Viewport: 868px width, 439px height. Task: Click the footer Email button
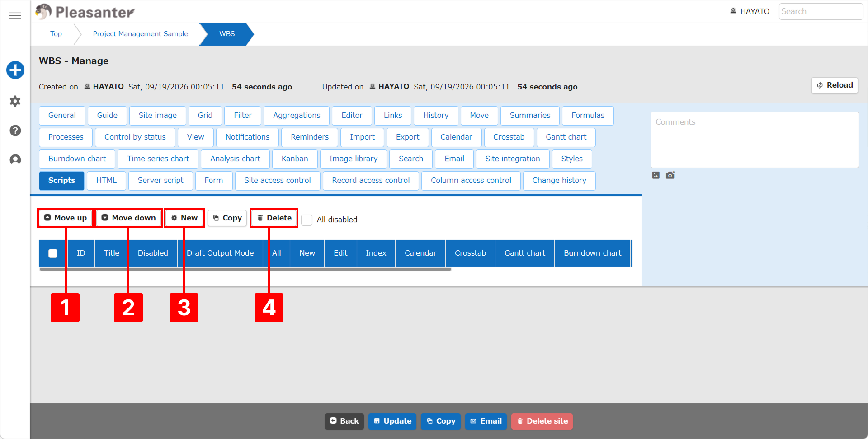[x=486, y=421]
